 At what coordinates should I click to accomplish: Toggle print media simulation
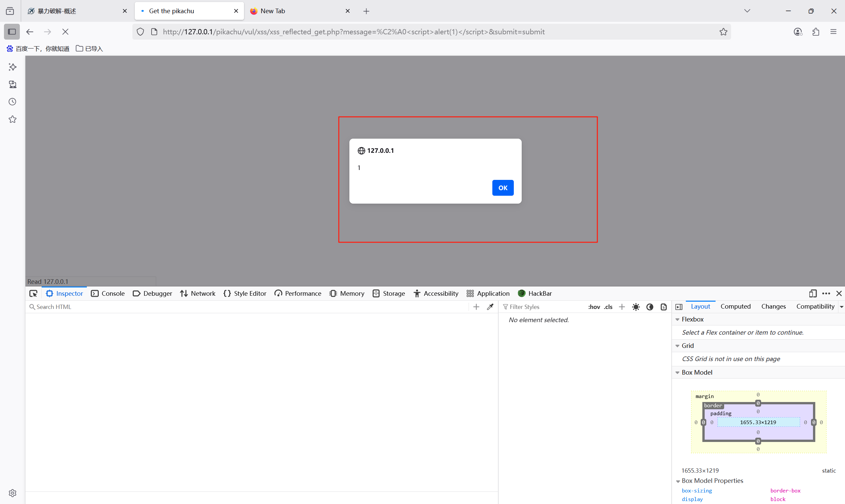pyautogui.click(x=663, y=307)
